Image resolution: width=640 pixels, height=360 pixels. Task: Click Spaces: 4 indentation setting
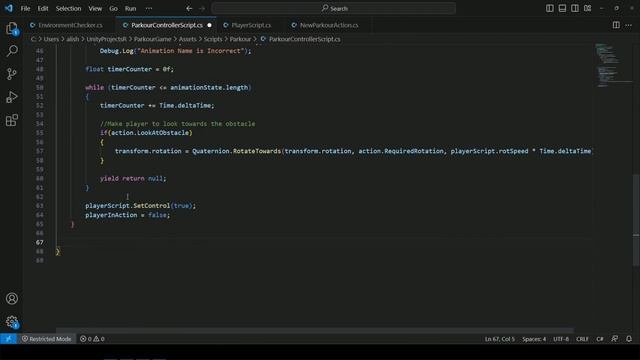(534, 339)
